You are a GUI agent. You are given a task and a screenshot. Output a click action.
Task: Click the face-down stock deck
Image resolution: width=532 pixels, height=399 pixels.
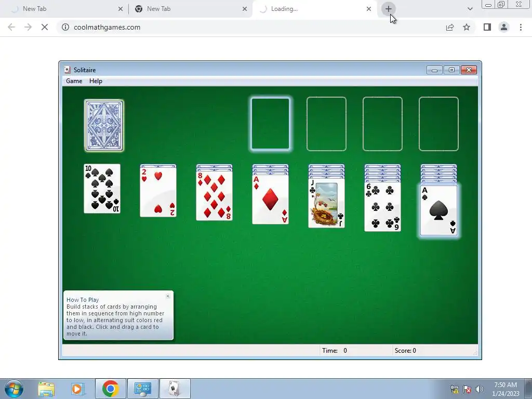[104, 126]
